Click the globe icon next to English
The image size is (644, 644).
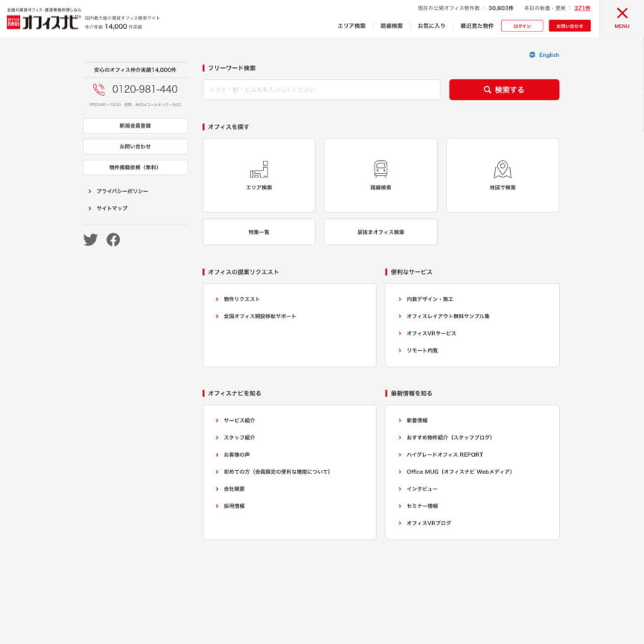pyautogui.click(x=532, y=55)
